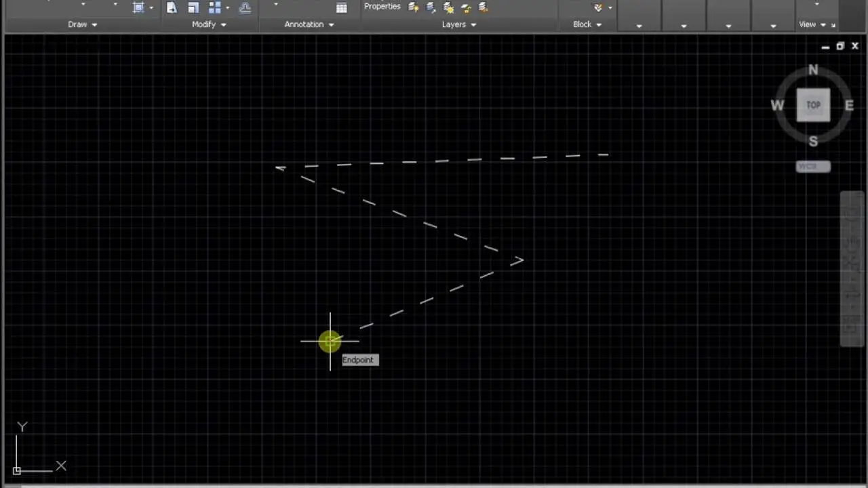This screenshot has height=488, width=868.
Task: Click the Endpoint snap marker at crosshair
Action: (x=330, y=342)
